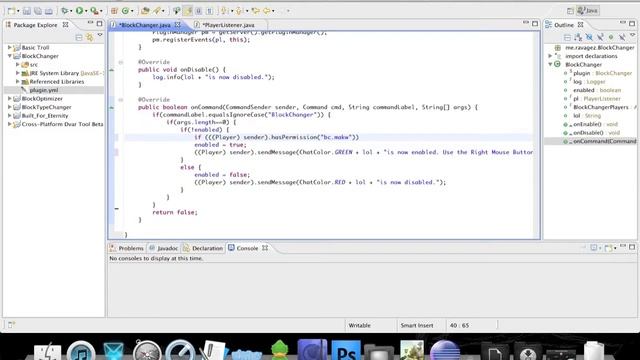Toggle Hide Local Types in Outline
The height and width of the screenshot is (360, 640).
pyautogui.click(x=622, y=38)
